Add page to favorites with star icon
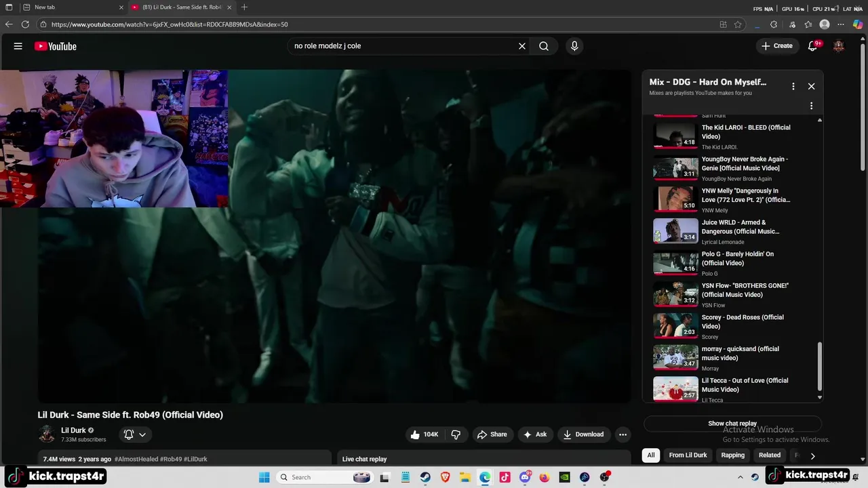 pos(738,24)
